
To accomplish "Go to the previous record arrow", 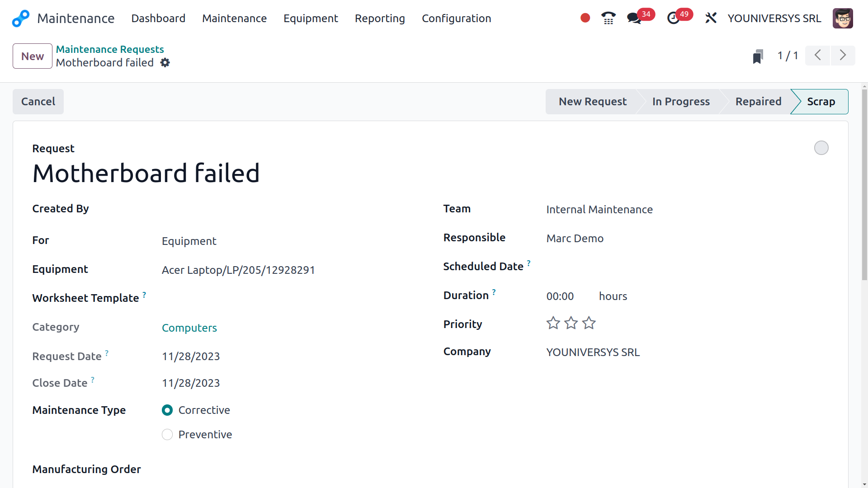I will tap(817, 56).
